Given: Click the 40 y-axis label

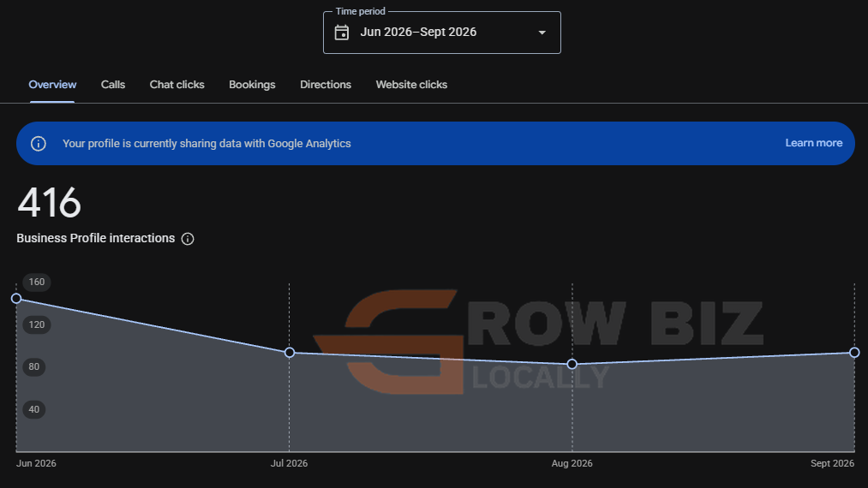Looking at the screenshot, I should click(x=33, y=409).
